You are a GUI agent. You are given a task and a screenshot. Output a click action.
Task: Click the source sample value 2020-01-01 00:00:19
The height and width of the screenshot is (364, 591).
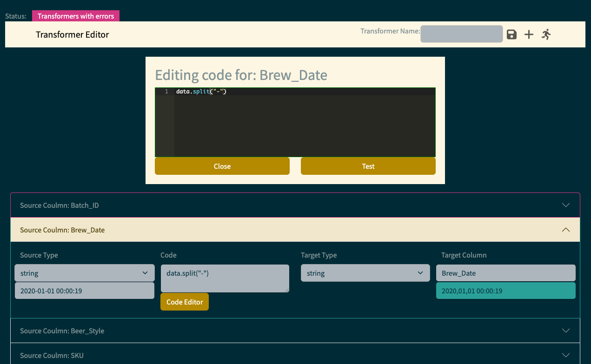point(84,290)
